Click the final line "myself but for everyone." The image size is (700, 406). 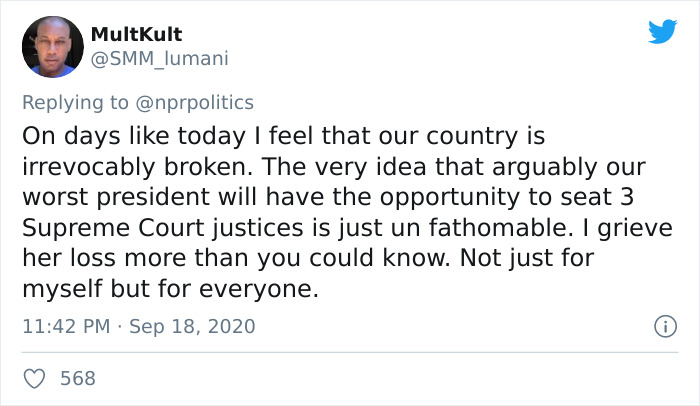[x=166, y=290]
